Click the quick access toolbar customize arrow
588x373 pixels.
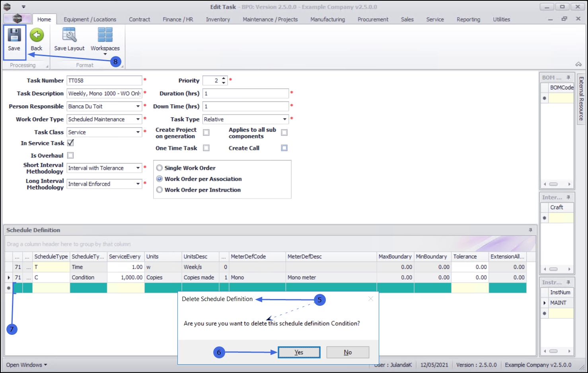pos(23,7)
